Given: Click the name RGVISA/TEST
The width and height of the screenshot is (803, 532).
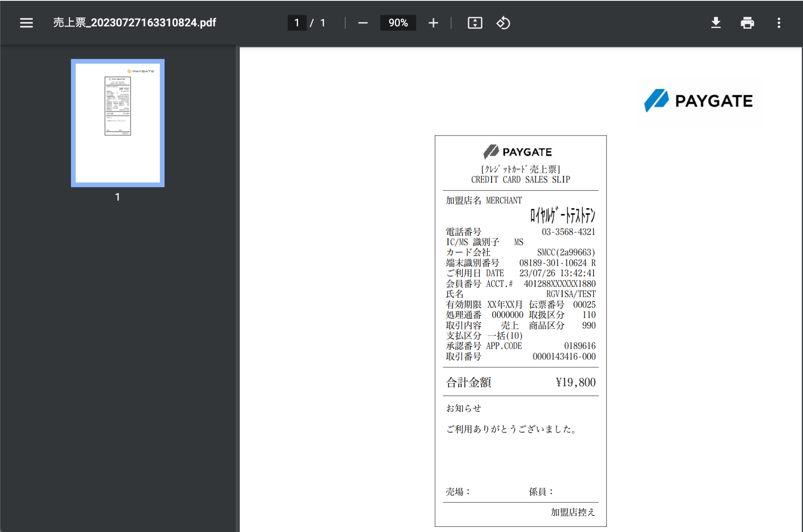Looking at the screenshot, I should 571,294.
